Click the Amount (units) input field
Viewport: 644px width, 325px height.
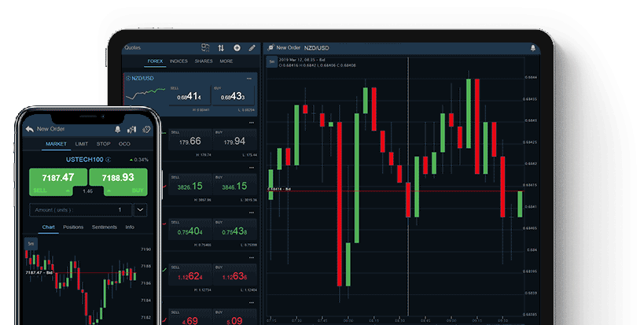pyautogui.click(x=79, y=210)
